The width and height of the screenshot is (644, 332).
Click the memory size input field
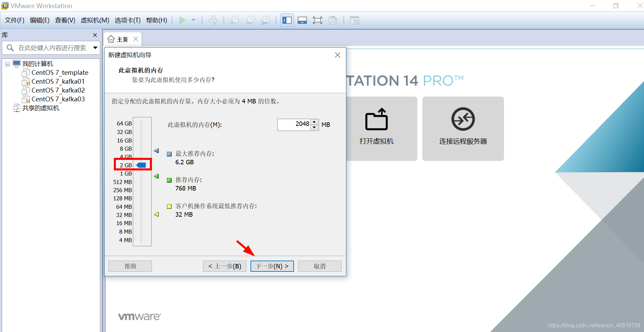294,124
